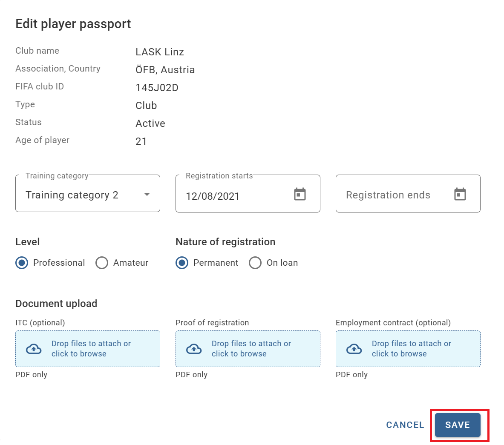Open calendar picker for Registration ends

pyautogui.click(x=460, y=194)
